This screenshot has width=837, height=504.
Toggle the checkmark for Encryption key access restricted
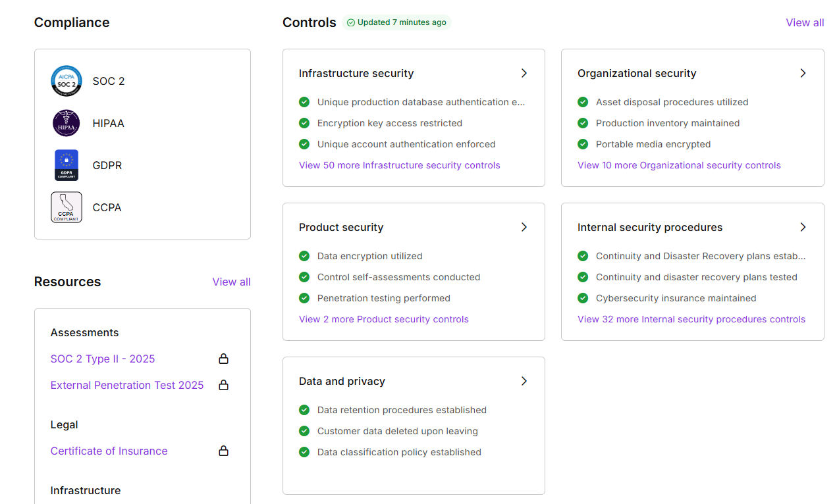point(304,123)
